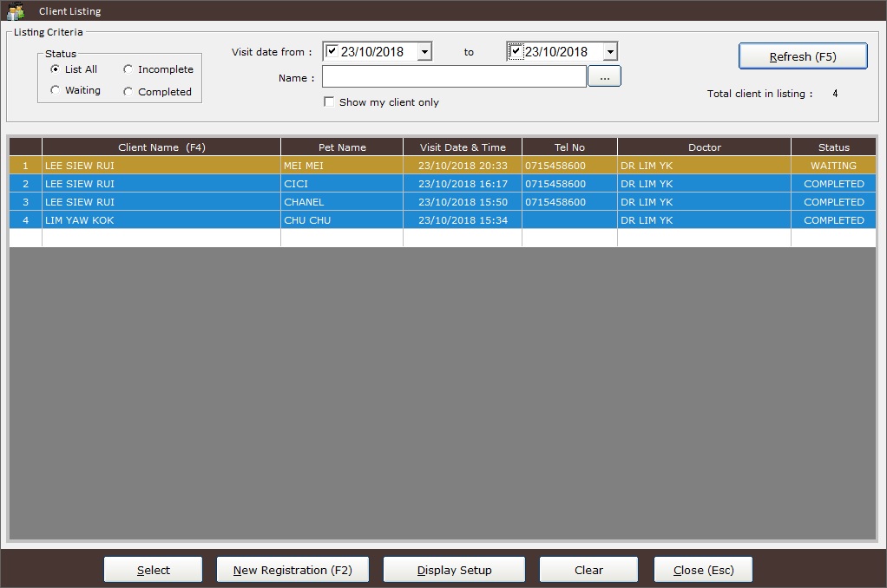Viewport: 887px width, 588px height.
Task: Sort by Client Name column header
Action: point(161,147)
